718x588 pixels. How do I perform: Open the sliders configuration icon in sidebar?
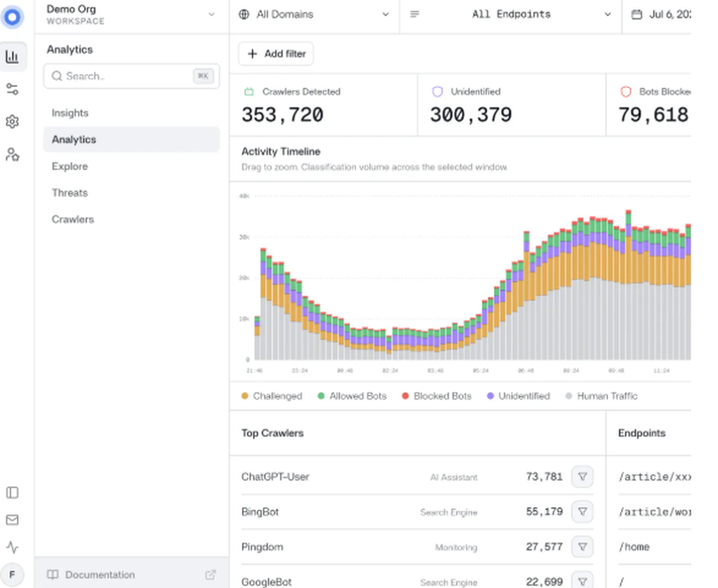pos(12,89)
